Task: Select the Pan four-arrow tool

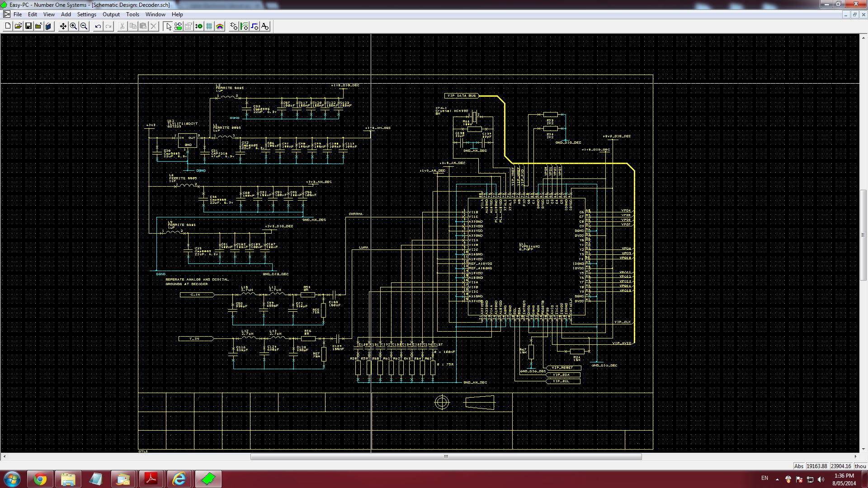Action: pyautogui.click(x=63, y=26)
